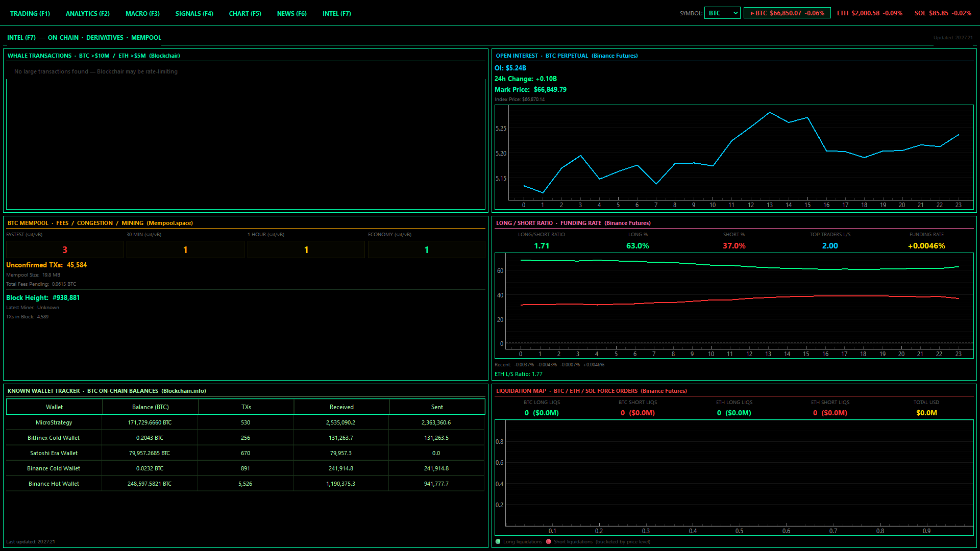This screenshot has height=551, width=980.
Task: Select the SIGNALS (F4) tab
Action: (194, 14)
